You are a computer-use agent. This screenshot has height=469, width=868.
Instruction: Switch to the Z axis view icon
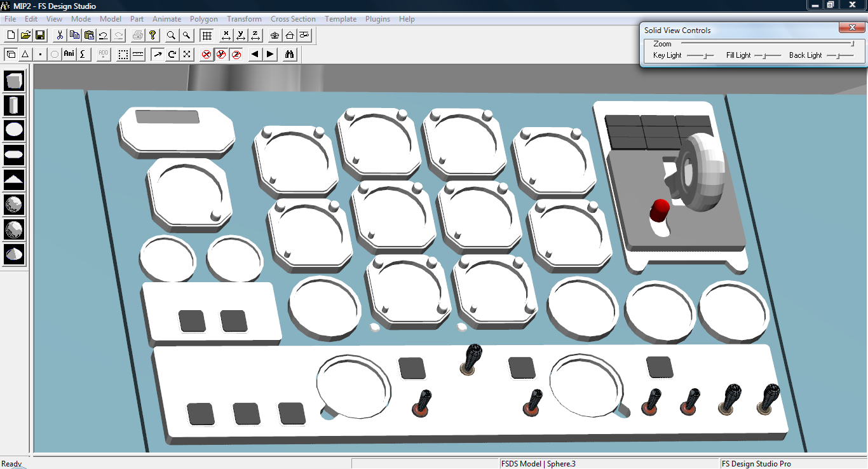pyautogui.click(x=255, y=35)
